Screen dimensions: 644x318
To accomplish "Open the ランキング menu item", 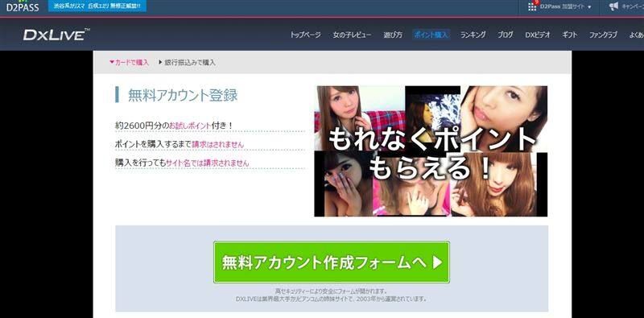I will tap(473, 35).
